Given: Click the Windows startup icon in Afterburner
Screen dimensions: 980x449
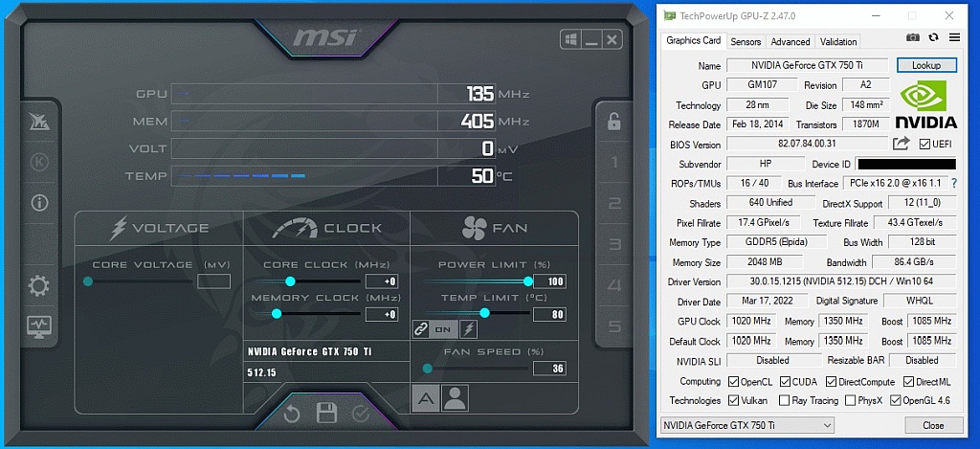Looking at the screenshot, I should [570, 40].
